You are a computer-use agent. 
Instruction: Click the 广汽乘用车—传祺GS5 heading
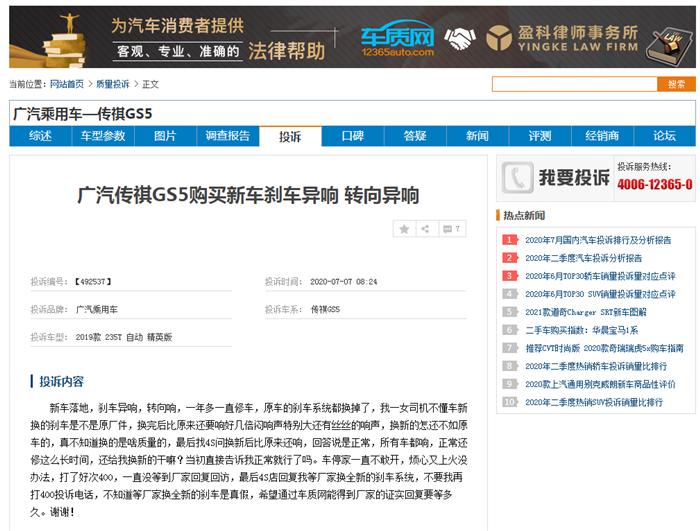click(x=83, y=114)
